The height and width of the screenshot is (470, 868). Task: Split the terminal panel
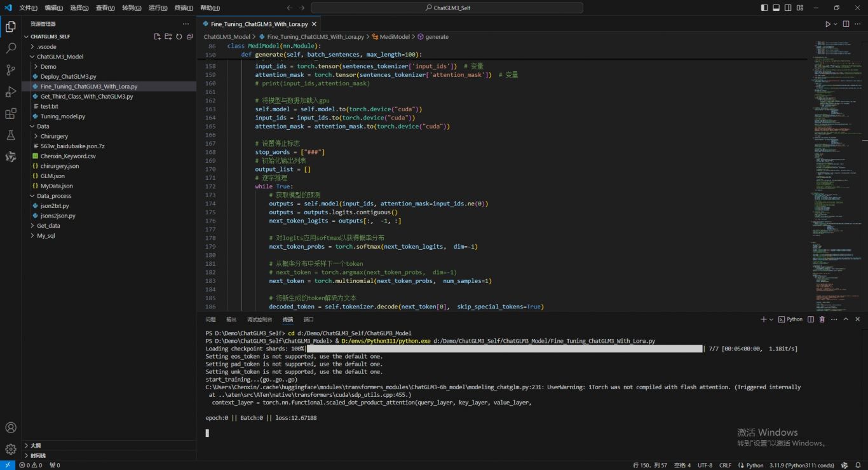[811, 319]
